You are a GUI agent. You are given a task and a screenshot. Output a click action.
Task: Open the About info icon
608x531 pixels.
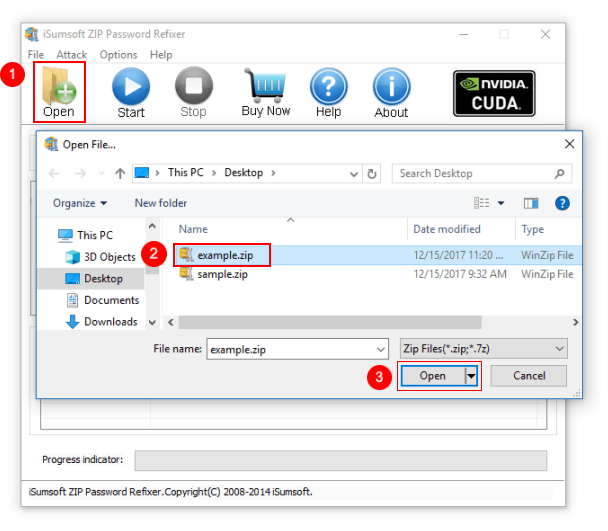click(391, 93)
